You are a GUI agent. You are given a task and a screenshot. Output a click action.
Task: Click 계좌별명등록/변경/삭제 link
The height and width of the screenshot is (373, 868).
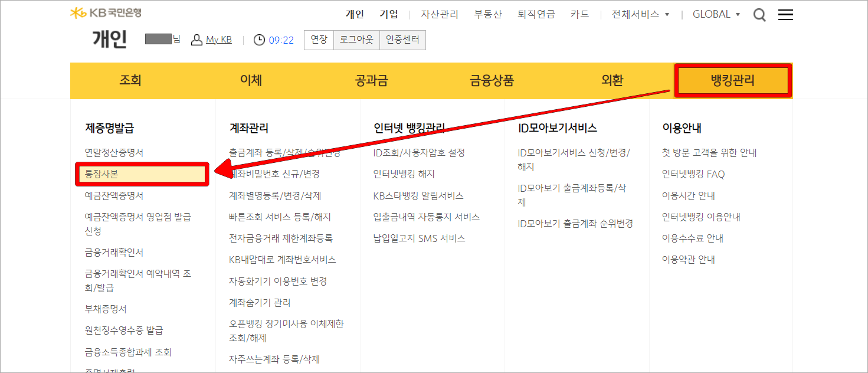point(275,195)
